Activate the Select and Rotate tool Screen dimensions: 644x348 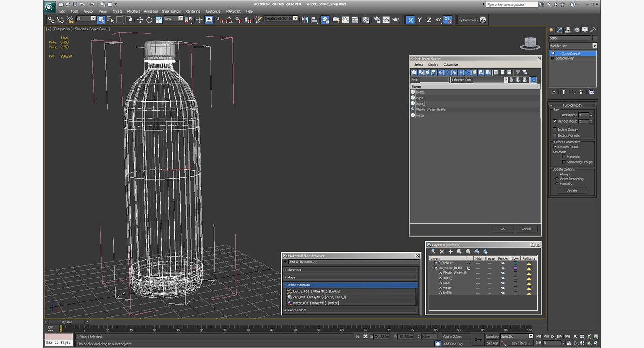point(149,20)
